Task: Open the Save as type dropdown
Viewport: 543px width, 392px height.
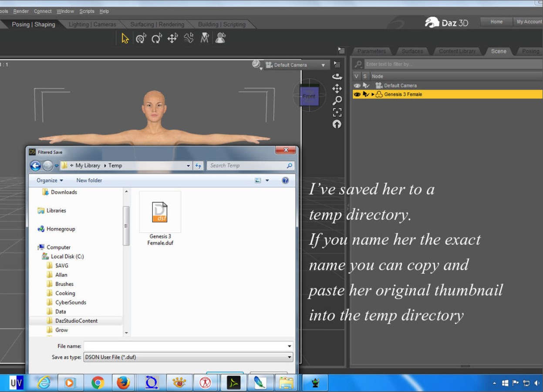Action: click(188, 357)
